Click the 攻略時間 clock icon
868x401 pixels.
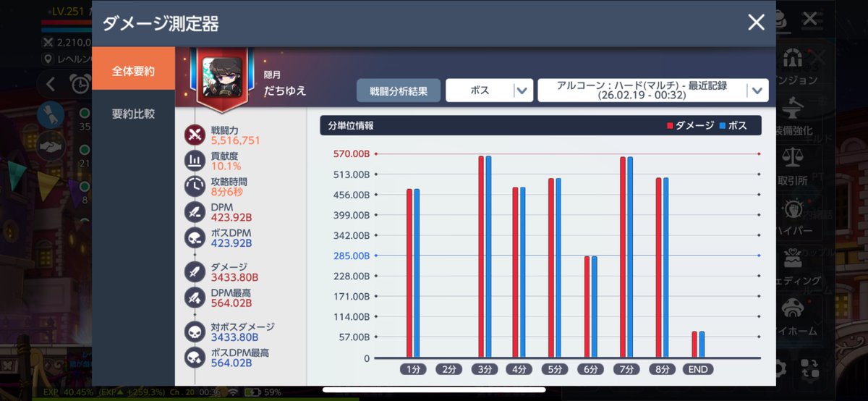click(x=195, y=187)
